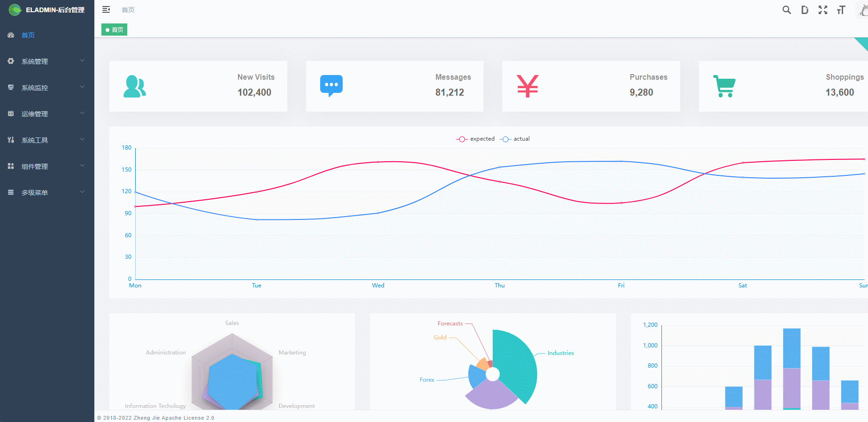
Task: Expand the 系统管理 sidebar menu
Action: pyautogui.click(x=46, y=61)
